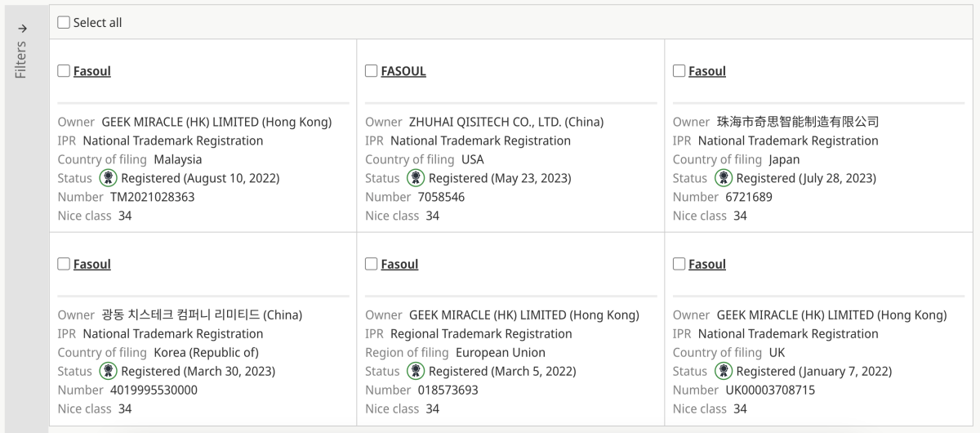Click the registered badge icon dated May 23, 2023
This screenshot has height=433, width=980.
tap(416, 178)
